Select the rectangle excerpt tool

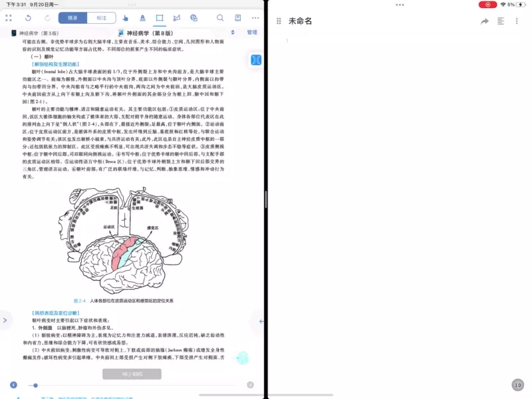point(160,18)
